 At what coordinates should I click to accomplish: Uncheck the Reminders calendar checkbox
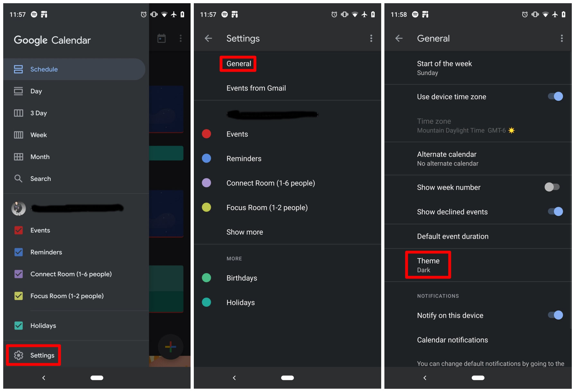coord(19,252)
